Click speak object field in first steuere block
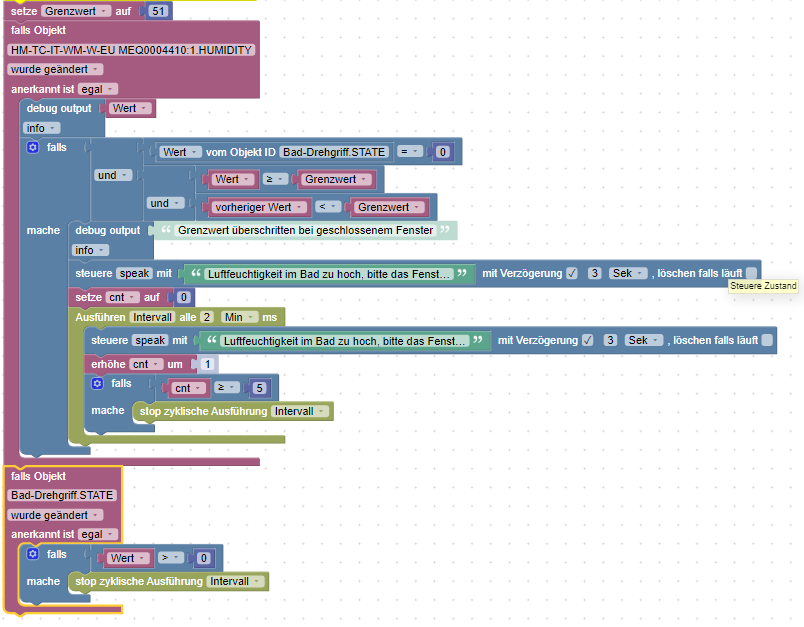This screenshot has height=627, width=804. point(134,273)
